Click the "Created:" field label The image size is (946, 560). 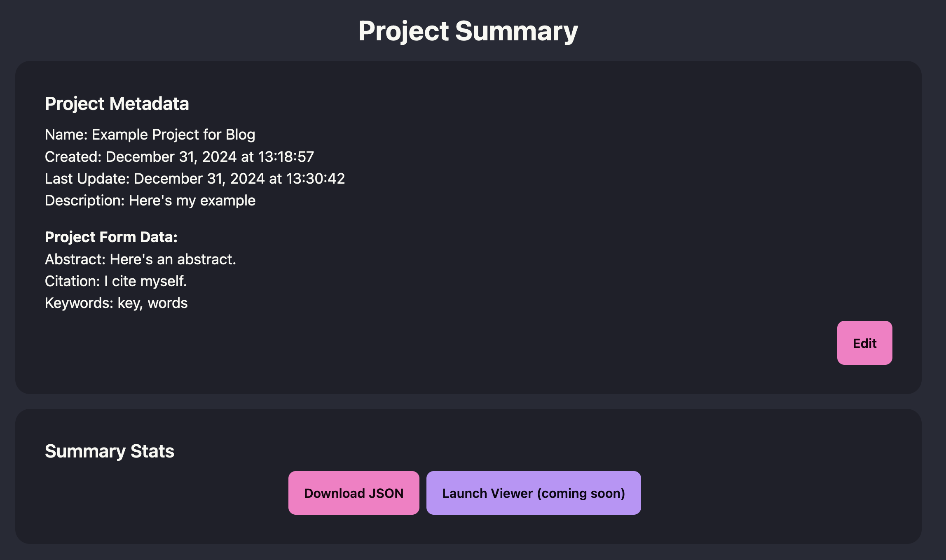[73, 157]
